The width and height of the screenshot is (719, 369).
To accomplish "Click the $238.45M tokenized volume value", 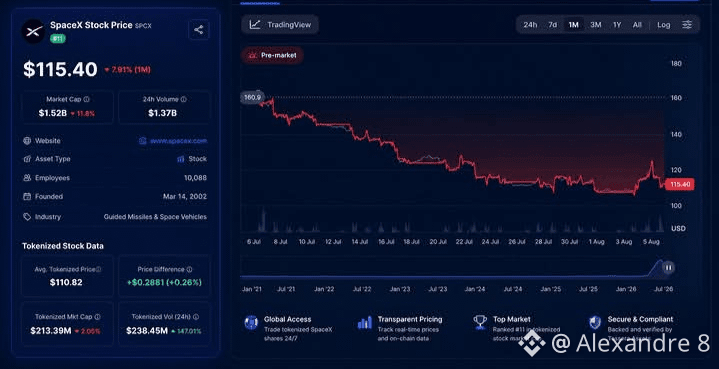I will [147, 330].
